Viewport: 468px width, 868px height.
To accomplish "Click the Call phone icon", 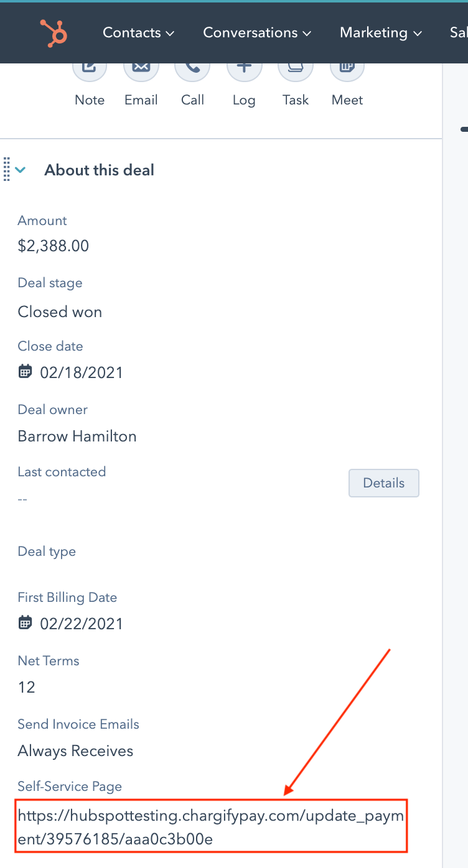I will pyautogui.click(x=192, y=67).
